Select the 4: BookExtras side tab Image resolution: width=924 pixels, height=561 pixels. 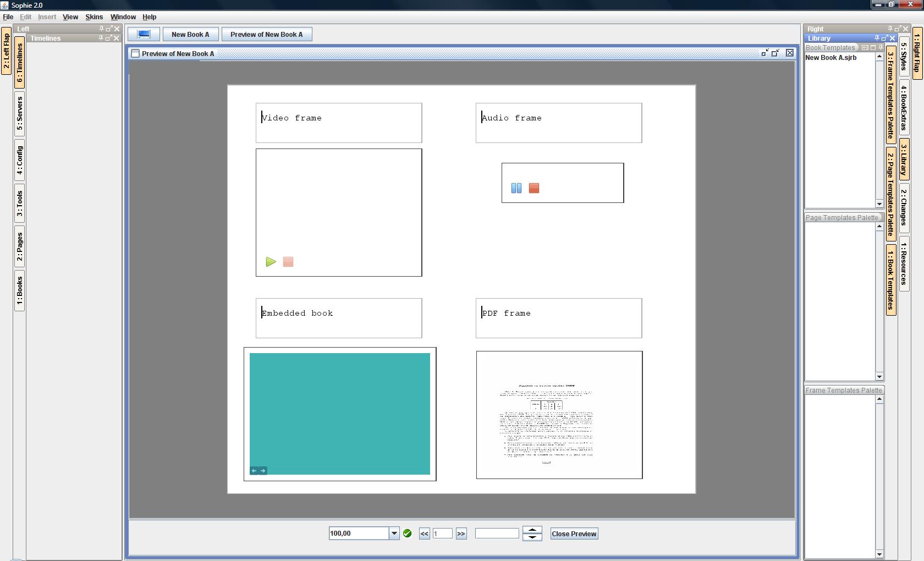904,108
